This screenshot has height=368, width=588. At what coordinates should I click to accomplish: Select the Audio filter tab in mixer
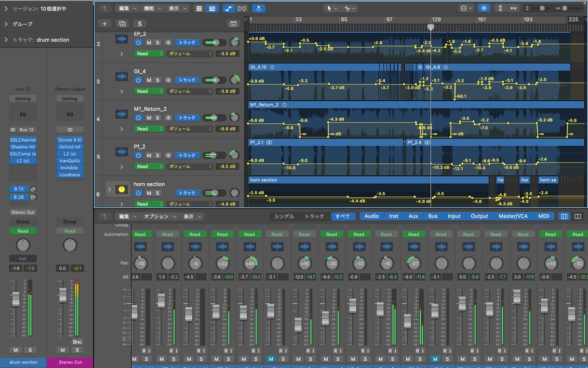pos(372,217)
